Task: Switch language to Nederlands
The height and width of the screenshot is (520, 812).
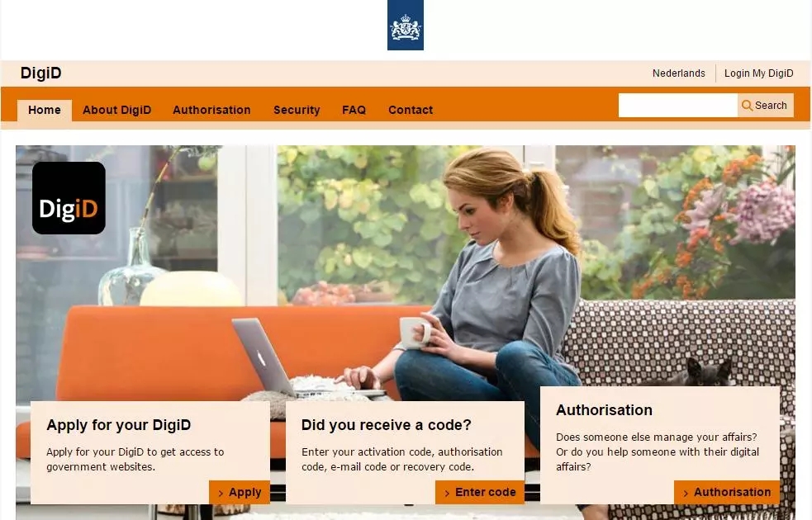Action: point(679,73)
